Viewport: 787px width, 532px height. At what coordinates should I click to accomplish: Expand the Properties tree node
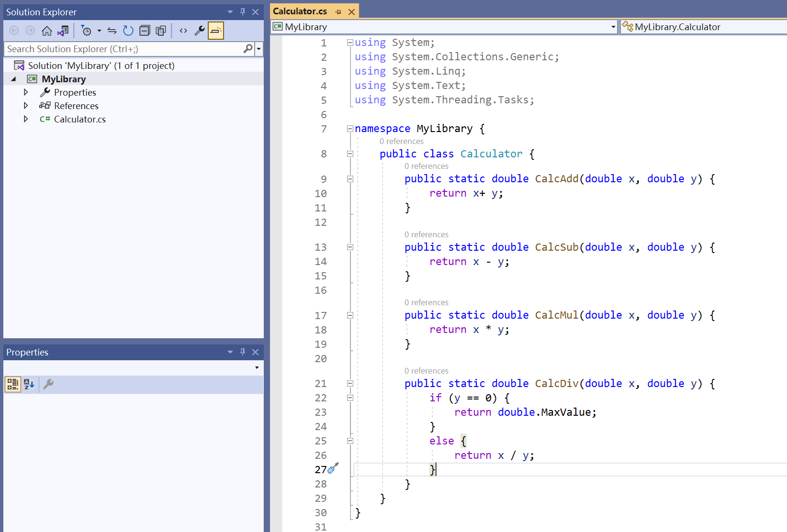[26, 92]
